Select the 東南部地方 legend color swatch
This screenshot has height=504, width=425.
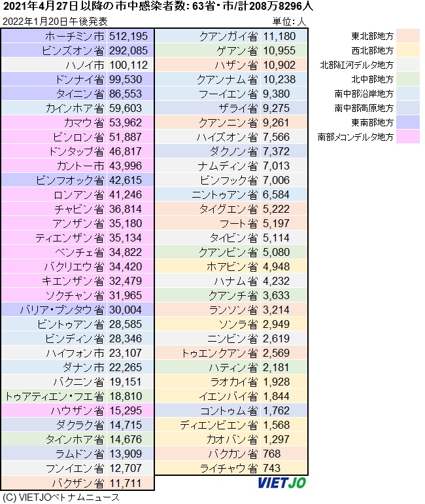pyautogui.click(x=407, y=122)
